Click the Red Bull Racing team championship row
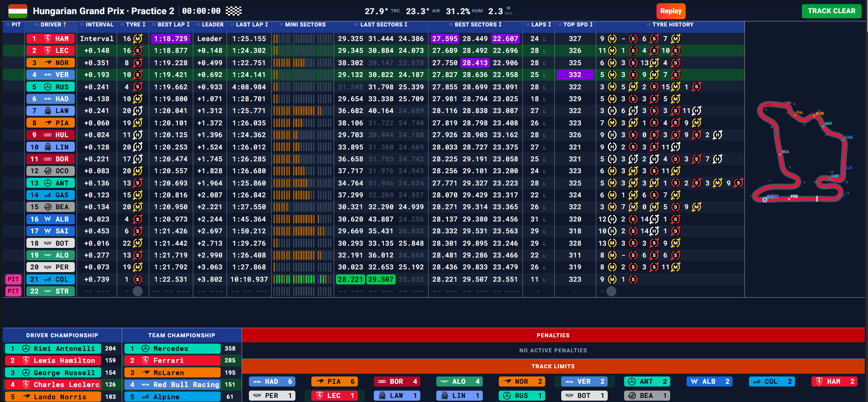This screenshot has height=402, width=868. coord(181,385)
